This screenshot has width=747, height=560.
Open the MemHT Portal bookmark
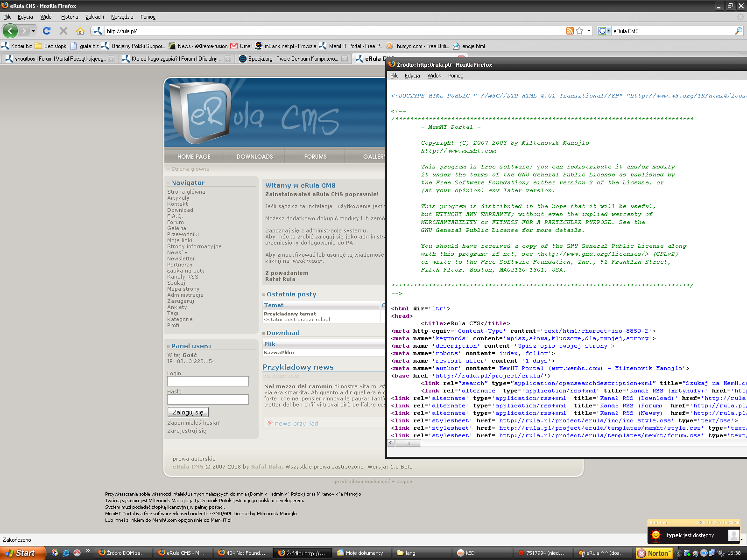[x=351, y=46]
